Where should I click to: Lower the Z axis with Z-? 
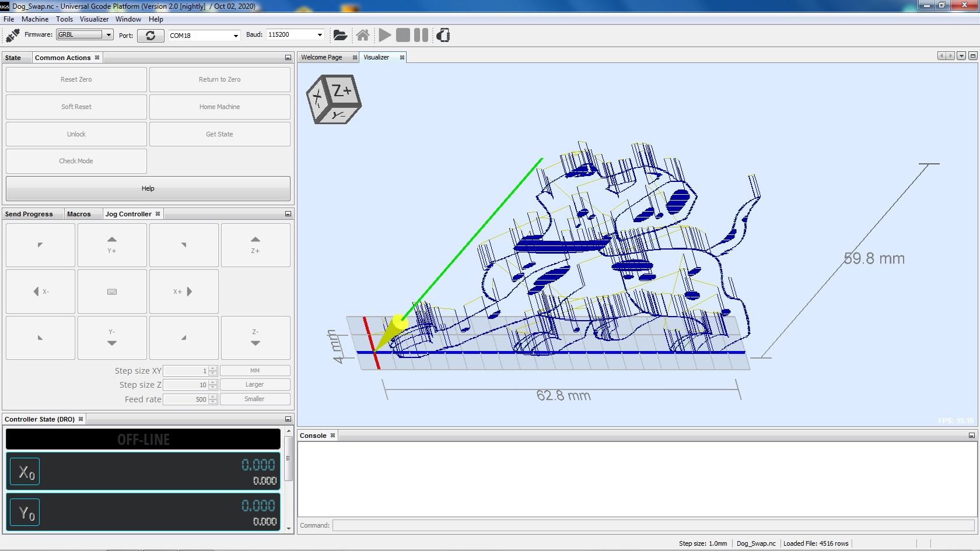point(256,338)
